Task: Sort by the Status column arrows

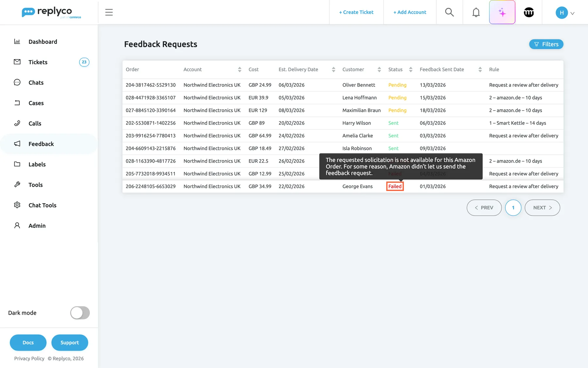Action: (x=411, y=69)
